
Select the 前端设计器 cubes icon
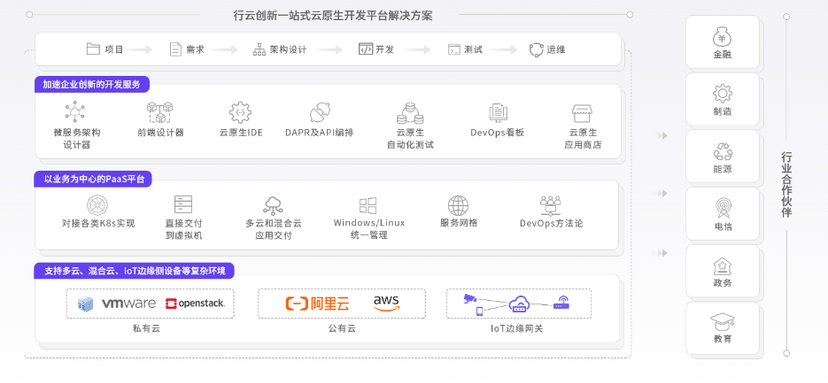pos(160,113)
